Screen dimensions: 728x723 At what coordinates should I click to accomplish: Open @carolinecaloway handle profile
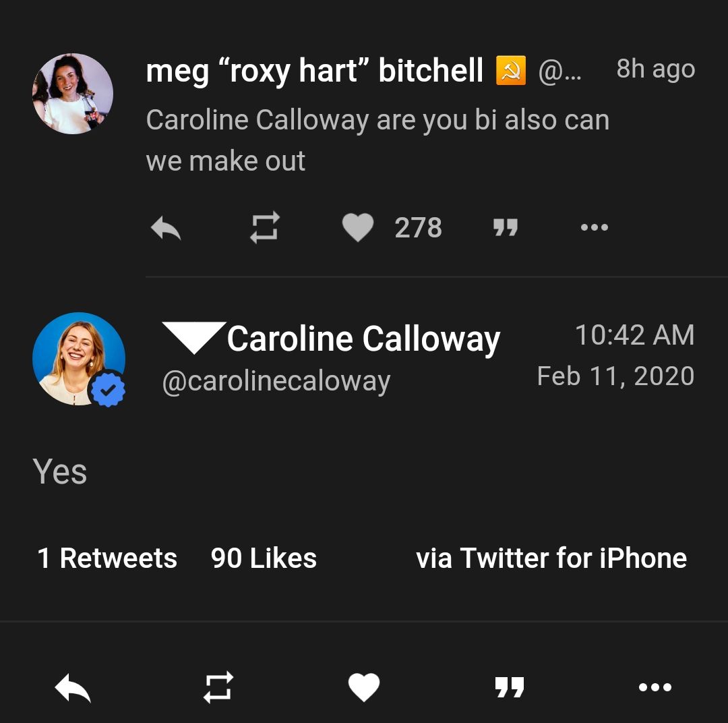coord(276,381)
